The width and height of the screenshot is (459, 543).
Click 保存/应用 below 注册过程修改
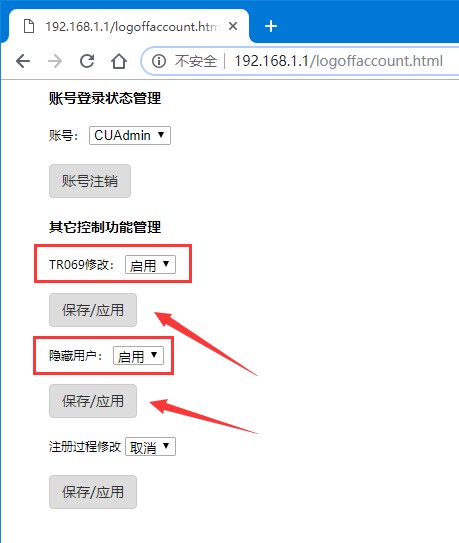coord(93,492)
